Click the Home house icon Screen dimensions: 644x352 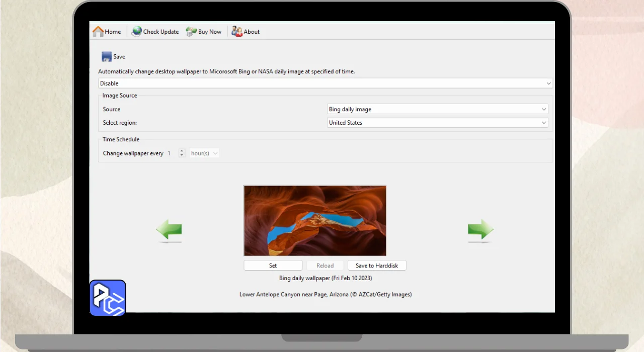pyautogui.click(x=98, y=31)
